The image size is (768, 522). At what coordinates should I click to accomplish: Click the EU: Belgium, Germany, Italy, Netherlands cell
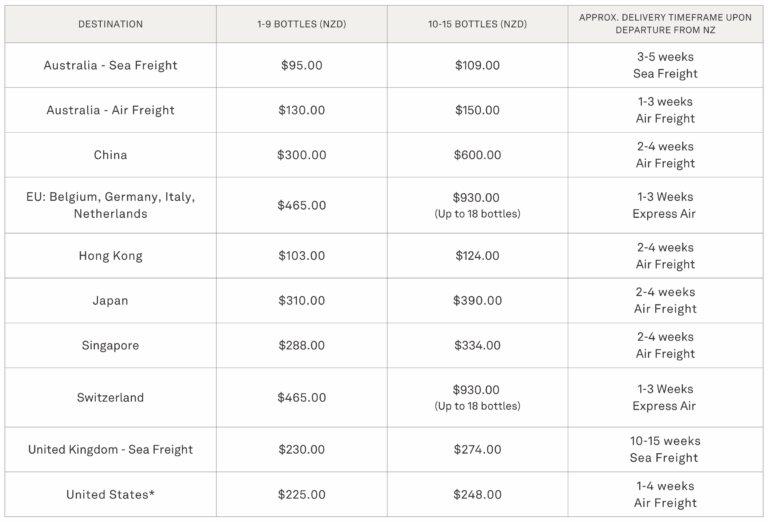click(x=110, y=205)
